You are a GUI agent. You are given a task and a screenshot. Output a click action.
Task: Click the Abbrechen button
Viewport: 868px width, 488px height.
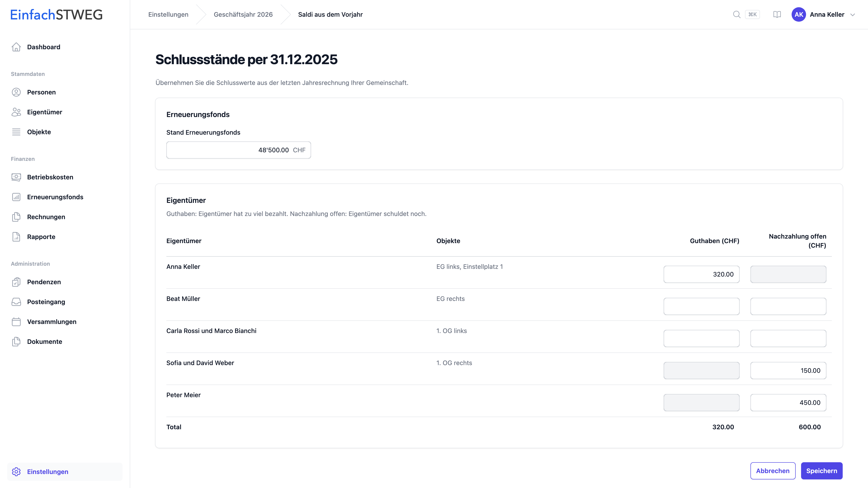(x=773, y=470)
